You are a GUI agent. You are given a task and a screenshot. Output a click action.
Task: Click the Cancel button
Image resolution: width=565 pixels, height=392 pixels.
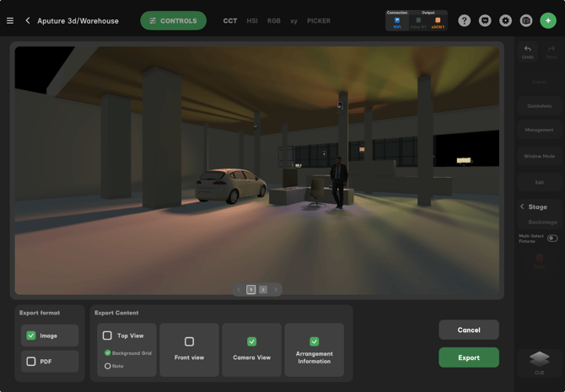click(x=468, y=330)
